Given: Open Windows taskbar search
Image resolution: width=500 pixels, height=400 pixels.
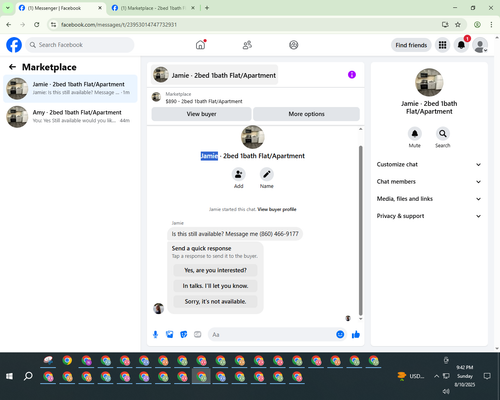Looking at the screenshot, I should 28,376.
